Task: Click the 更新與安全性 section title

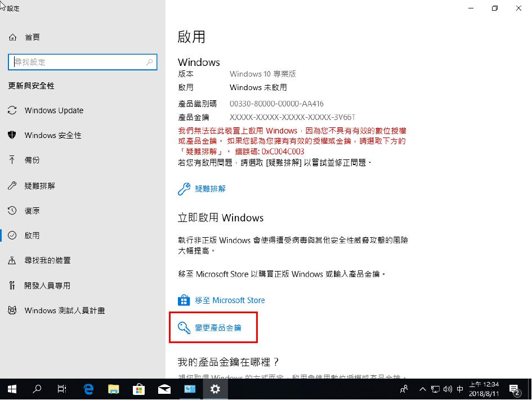Action: (31, 86)
